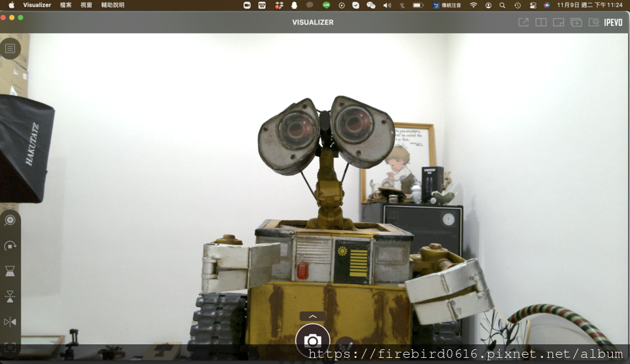
Task: Open Time Machine menu bar icon
Action: [517, 5]
